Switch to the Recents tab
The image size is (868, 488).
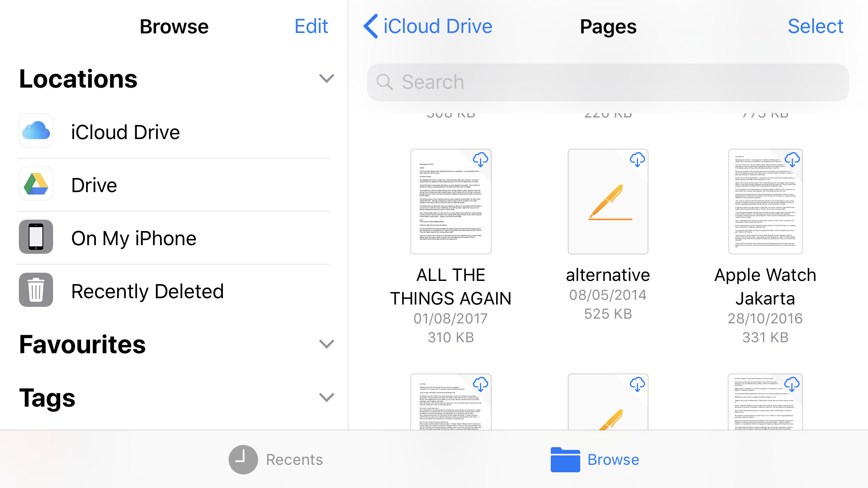(x=276, y=459)
